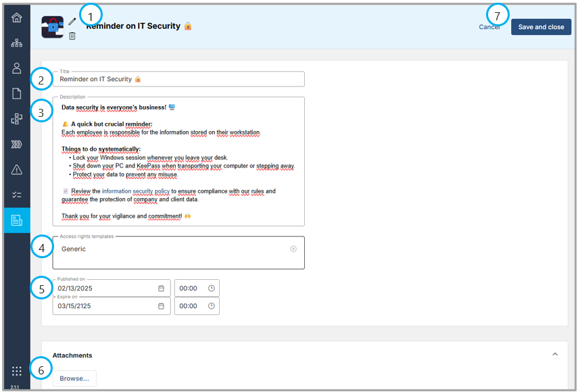Screen dimensions: 578x392
Task: Open the checklist sidebar icon
Action: tap(17, 195)
